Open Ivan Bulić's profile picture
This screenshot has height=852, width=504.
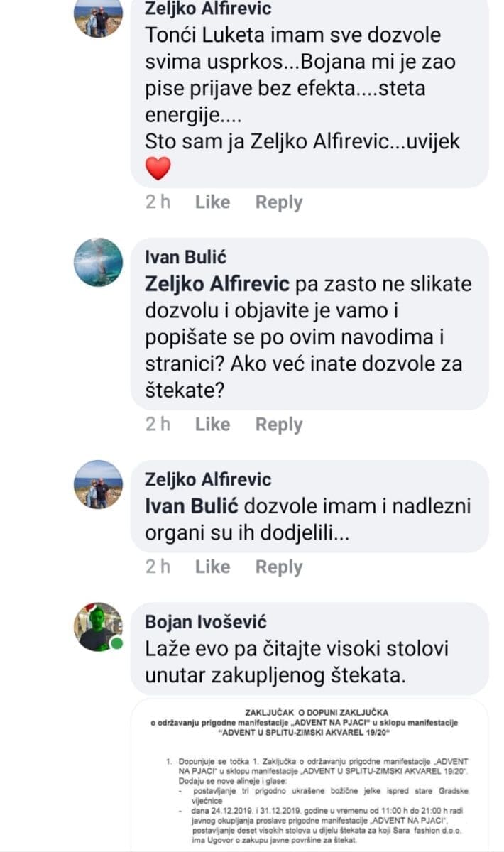click(98, 262)
